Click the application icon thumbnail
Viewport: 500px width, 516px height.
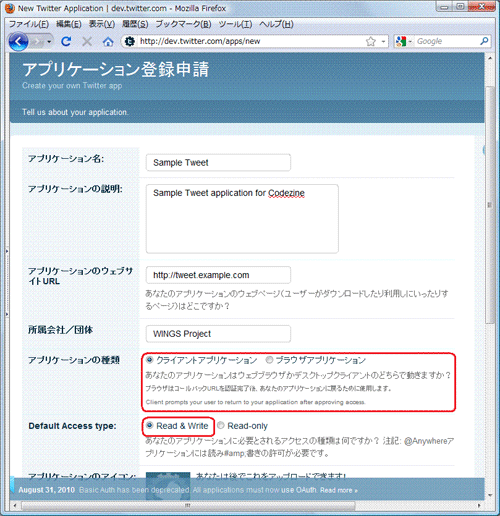pos(168,486)
